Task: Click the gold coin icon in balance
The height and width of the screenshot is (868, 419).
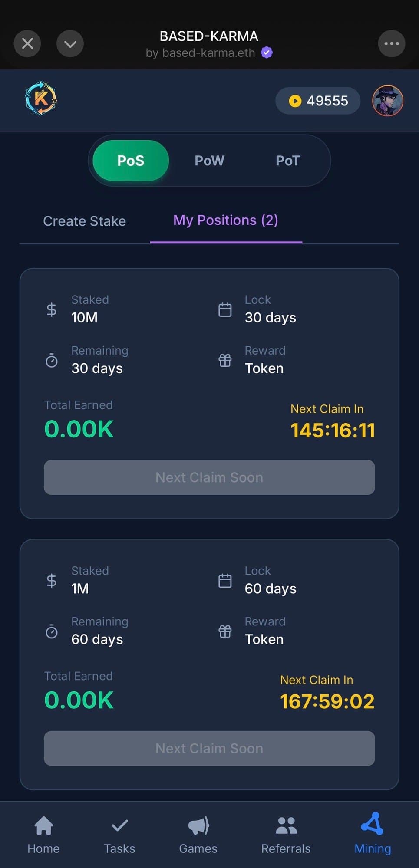Action: tap(295, 101)
